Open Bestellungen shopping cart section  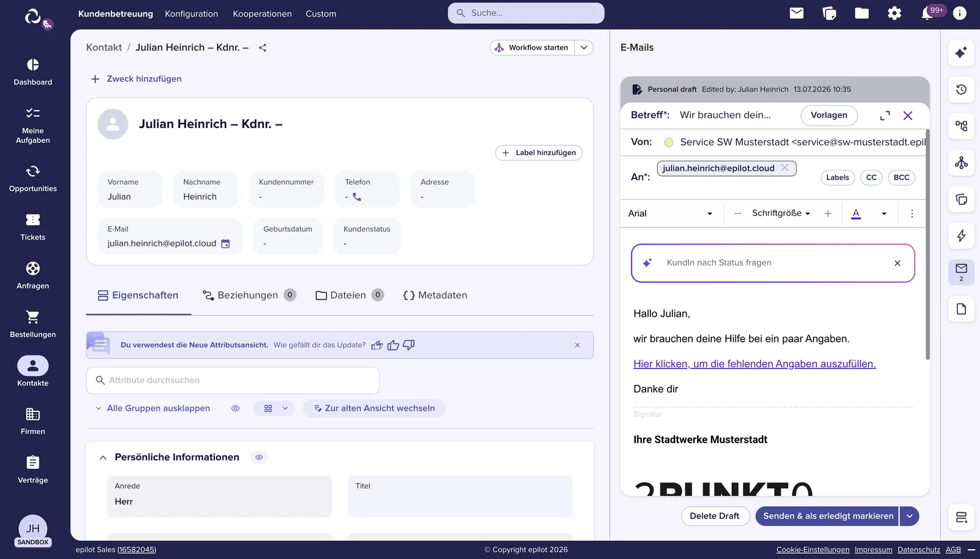pyautogui.click(x=33, y=324)
